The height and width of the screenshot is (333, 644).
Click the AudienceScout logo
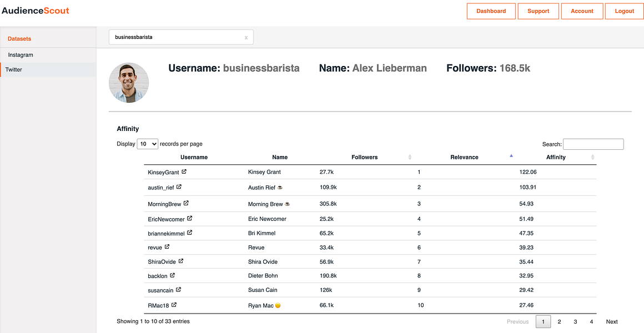[x=36, y=10]
